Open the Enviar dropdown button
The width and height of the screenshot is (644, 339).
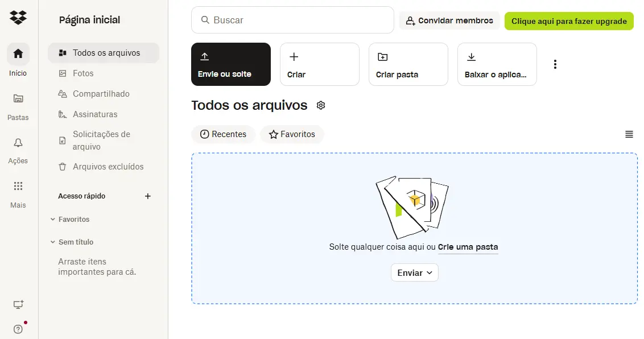(x=414, y=272)
